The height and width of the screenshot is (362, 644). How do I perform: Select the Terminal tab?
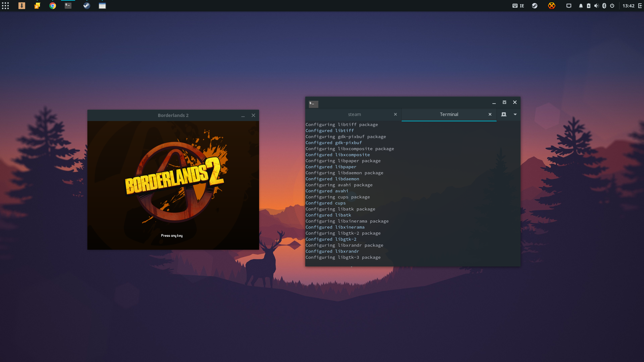click(449, 114)
